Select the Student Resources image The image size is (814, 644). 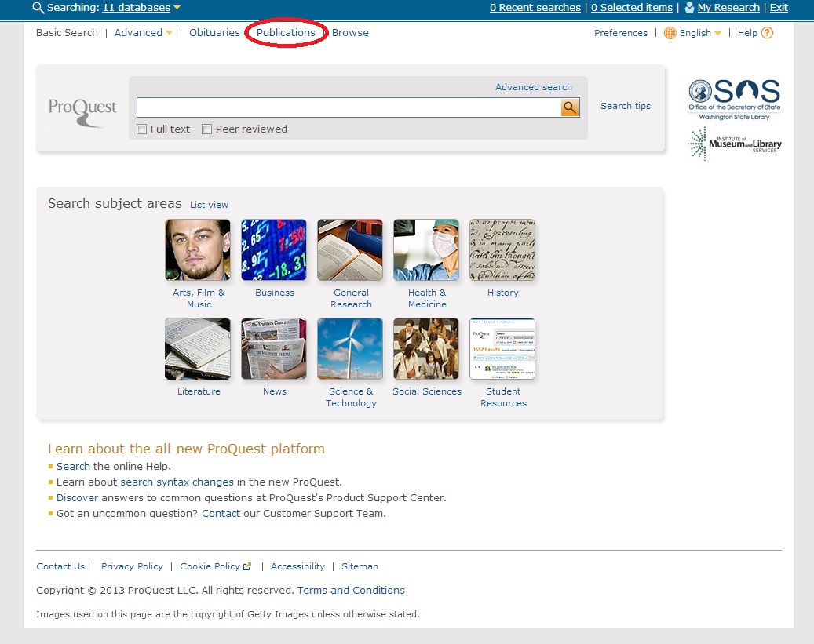coord(502,349)
